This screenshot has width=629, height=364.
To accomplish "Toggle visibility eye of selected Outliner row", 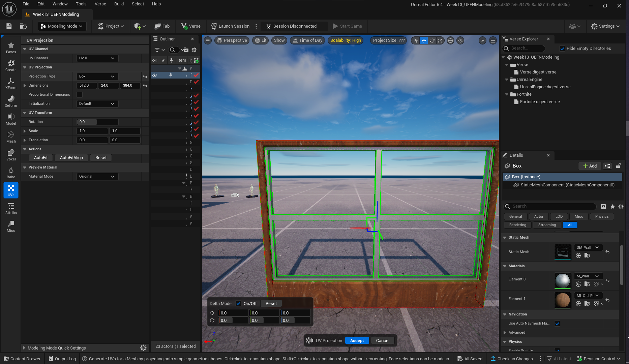I will [x=155, y=75].
